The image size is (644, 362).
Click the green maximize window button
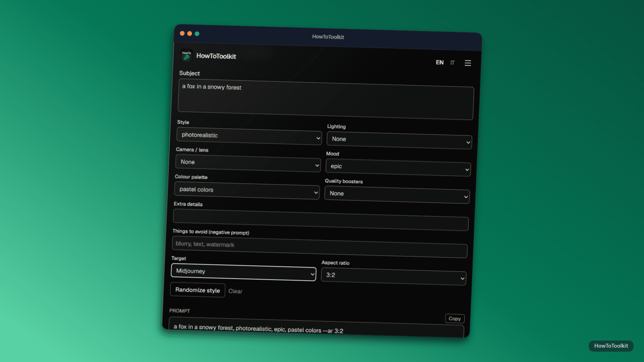click(197, 34)
